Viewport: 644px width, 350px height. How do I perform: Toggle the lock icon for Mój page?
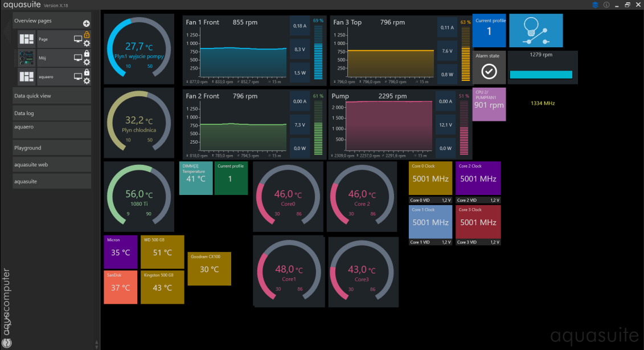[87, 54]
